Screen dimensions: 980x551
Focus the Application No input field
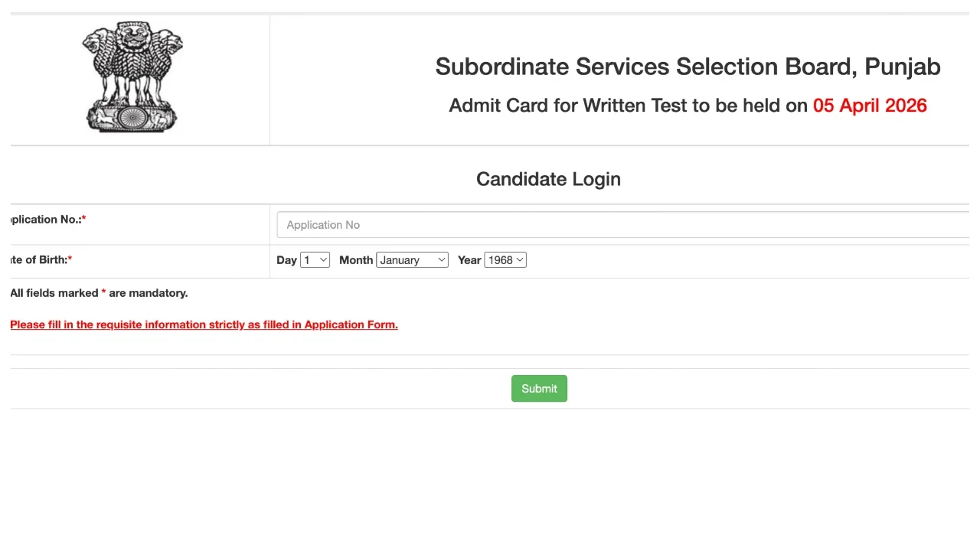pyautogui.click(x=622, y=225)
